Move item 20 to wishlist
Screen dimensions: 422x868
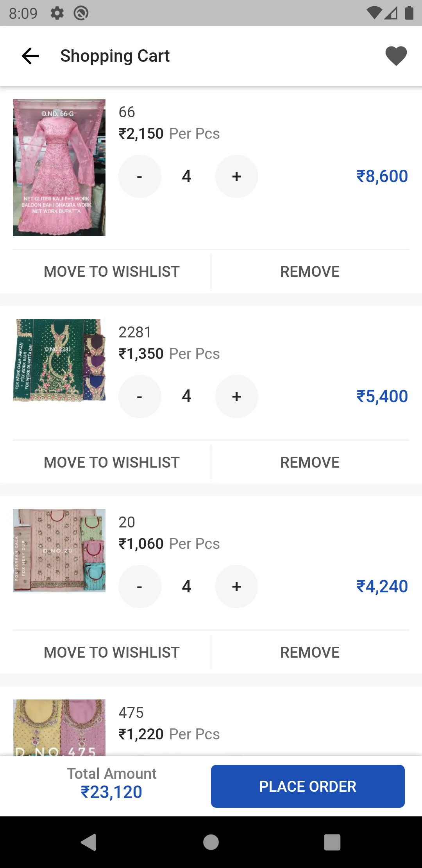(x=112, y=652)
